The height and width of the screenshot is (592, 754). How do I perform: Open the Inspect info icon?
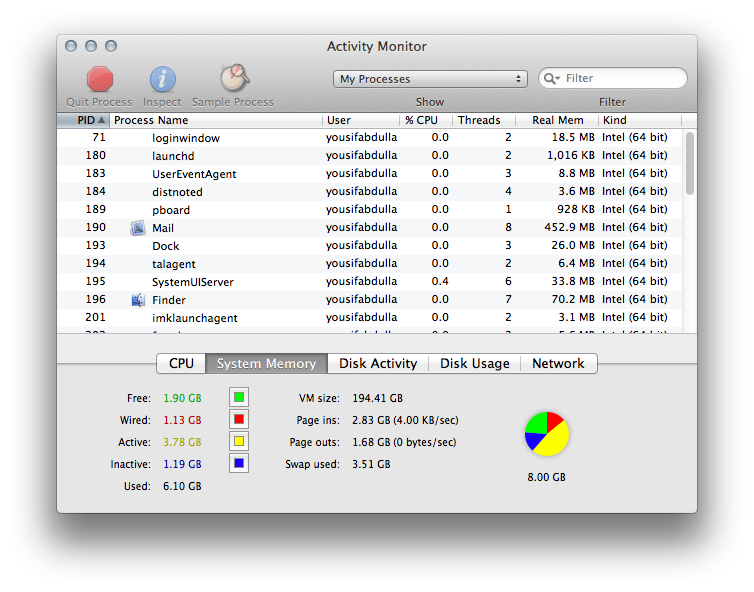[x=163, y=79]
